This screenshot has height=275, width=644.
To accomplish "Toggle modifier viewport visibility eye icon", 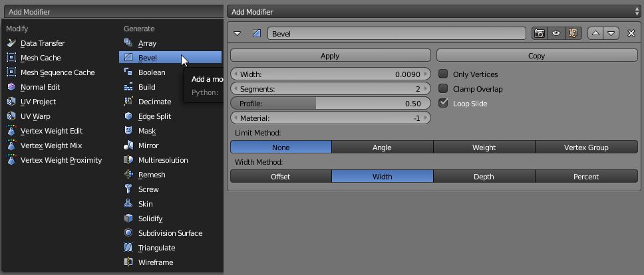I will point(556,33).
